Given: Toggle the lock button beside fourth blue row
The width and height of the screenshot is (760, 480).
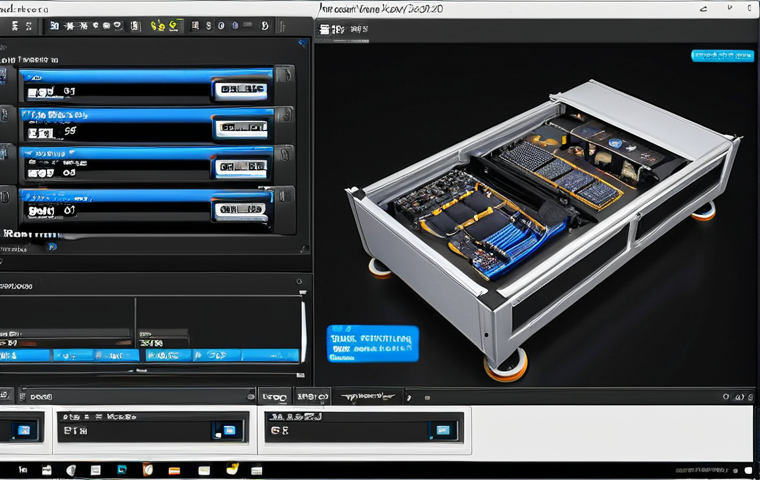Looking at the screenshot, I should pyautogui.click(x=285, y=196).
